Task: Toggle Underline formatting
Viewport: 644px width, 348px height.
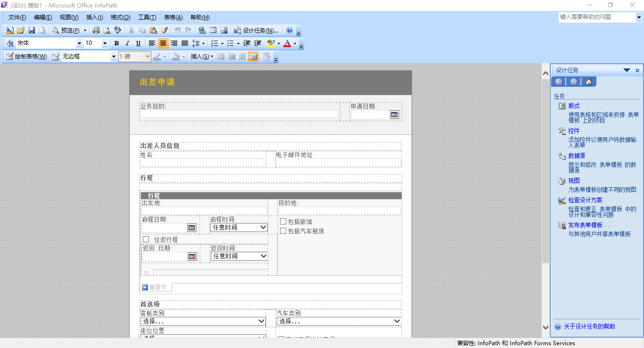Action: point(138,43)
